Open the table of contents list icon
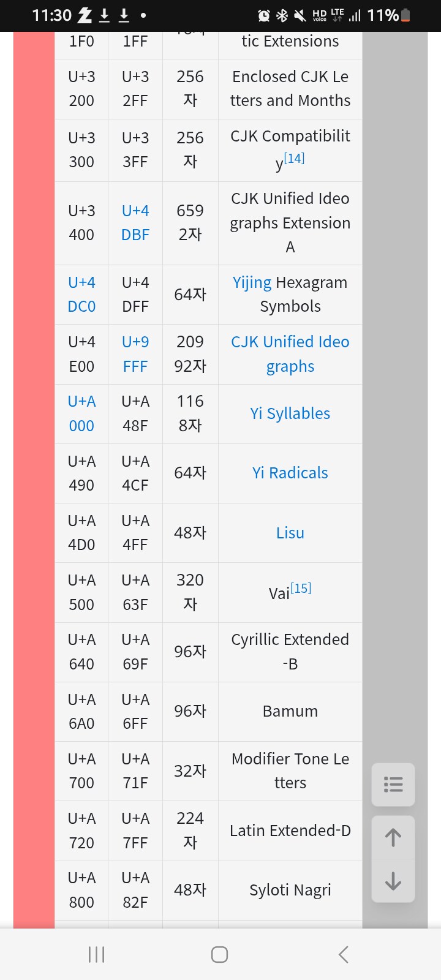 pyautogui.click(x=393, y=784)
